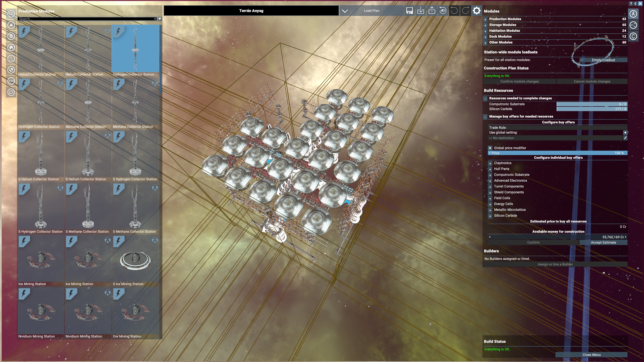This screenshot has height=362, width=644.
Task: Edit trade rule with pencil icon
Action: (625, 138)
